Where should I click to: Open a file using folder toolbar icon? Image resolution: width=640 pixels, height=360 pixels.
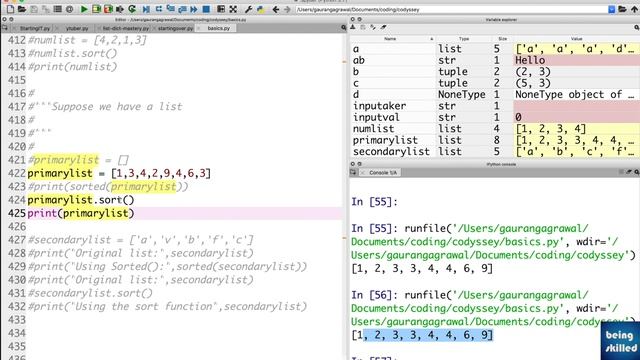(x=22, y=9)
